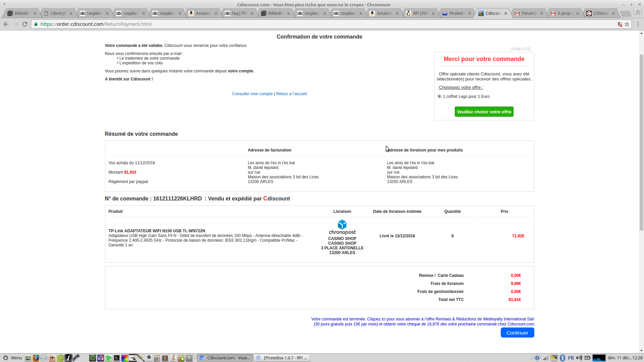Switch to the RPi USB tab
Screen dimensions: 644x362
[x=420, y=13]
